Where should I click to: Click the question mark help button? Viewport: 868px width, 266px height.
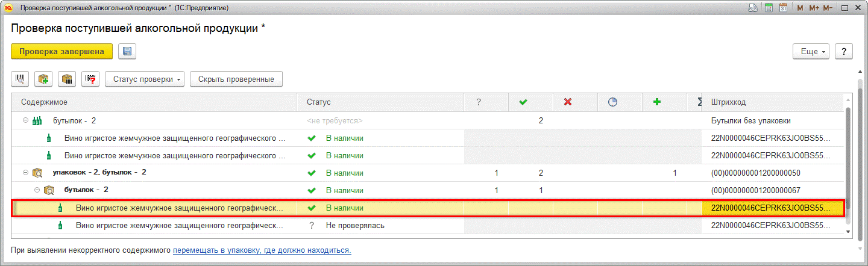844,52
